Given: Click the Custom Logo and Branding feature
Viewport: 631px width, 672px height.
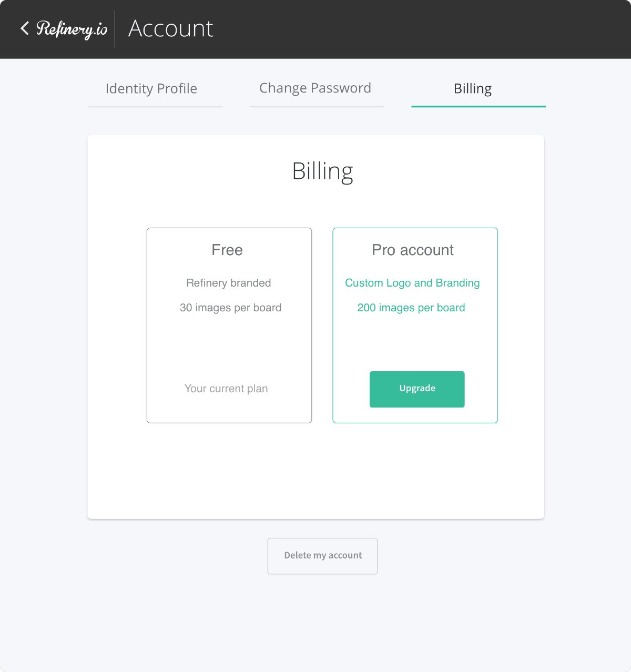Looking at the screenshot, I should pyautogui.click(x=412, y=283).
